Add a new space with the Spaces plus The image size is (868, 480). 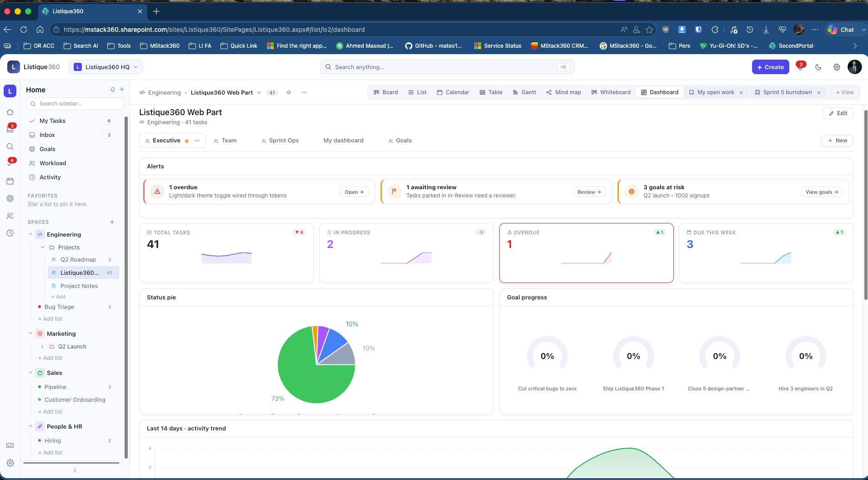click(112, 222)
